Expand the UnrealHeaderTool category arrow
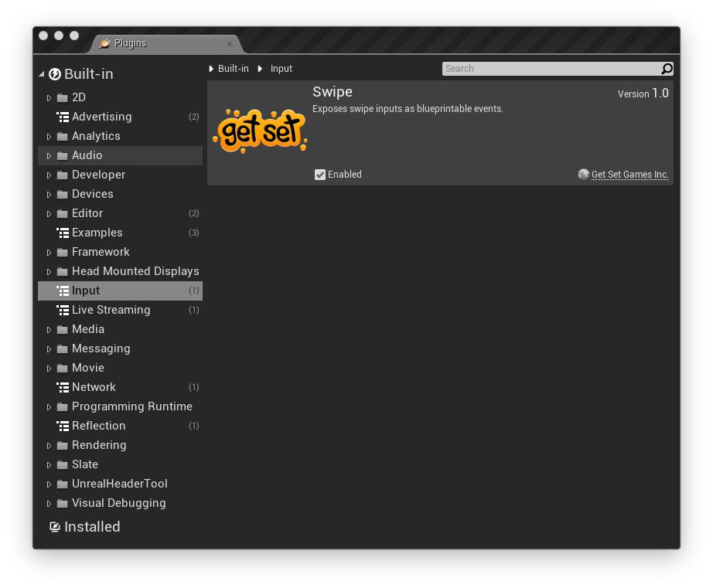The height and width of the screenshot is (588, 713). pyautogui.click(x=49, y=484)
